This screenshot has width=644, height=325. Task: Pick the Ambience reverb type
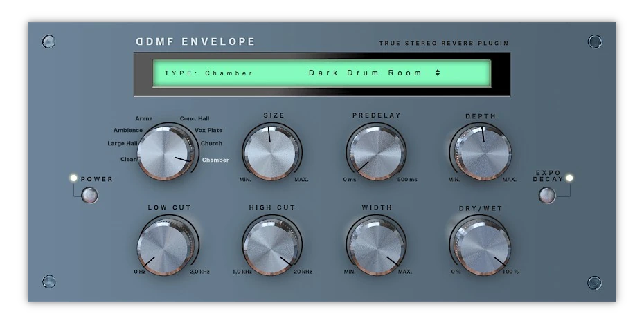[128, 130]
